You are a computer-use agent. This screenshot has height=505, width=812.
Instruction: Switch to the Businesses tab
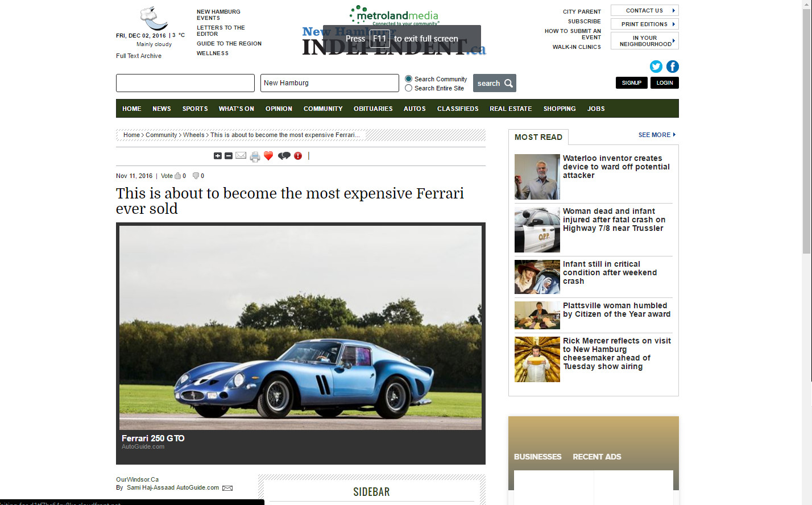click(x=537, y=457)
